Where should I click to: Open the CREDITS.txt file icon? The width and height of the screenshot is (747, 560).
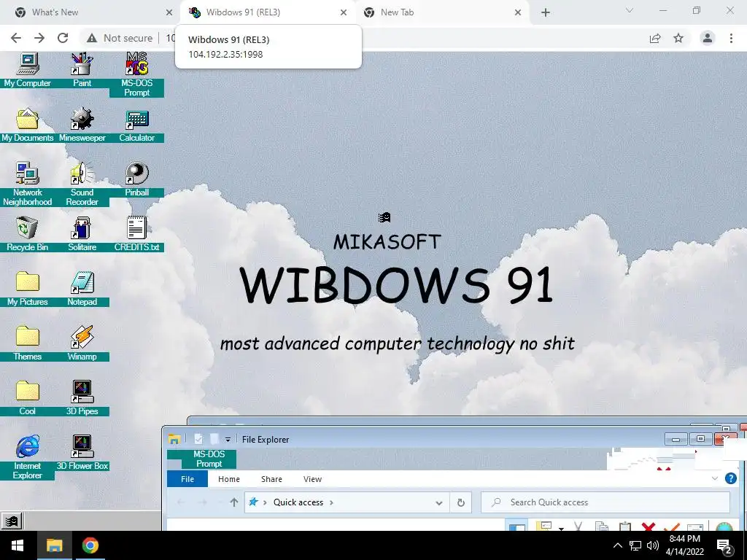(136, 234)
